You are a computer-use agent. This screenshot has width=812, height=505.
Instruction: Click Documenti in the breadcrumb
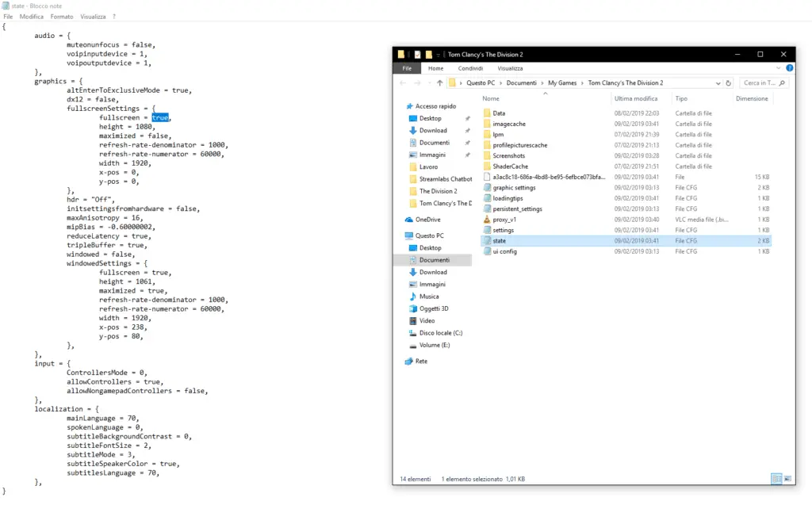point(522,83)
